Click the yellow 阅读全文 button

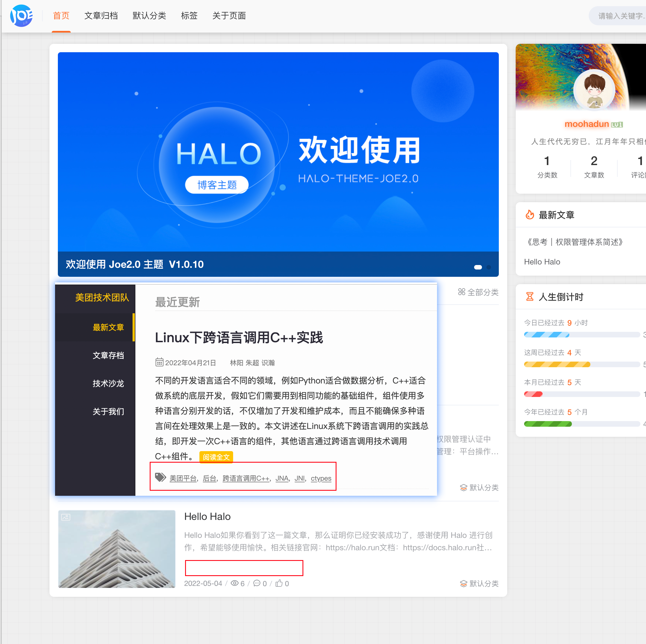pyautogui.click(x=216, y=457)
